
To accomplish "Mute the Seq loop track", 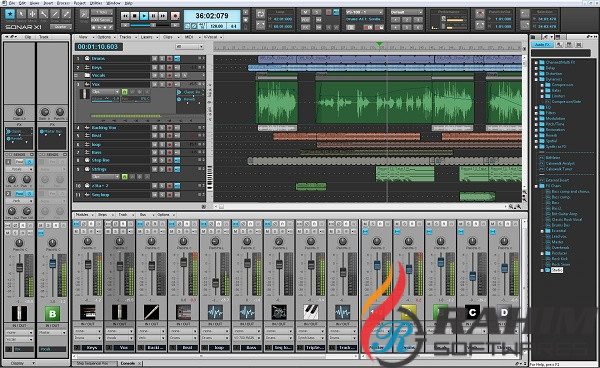I will click(154, 195).
